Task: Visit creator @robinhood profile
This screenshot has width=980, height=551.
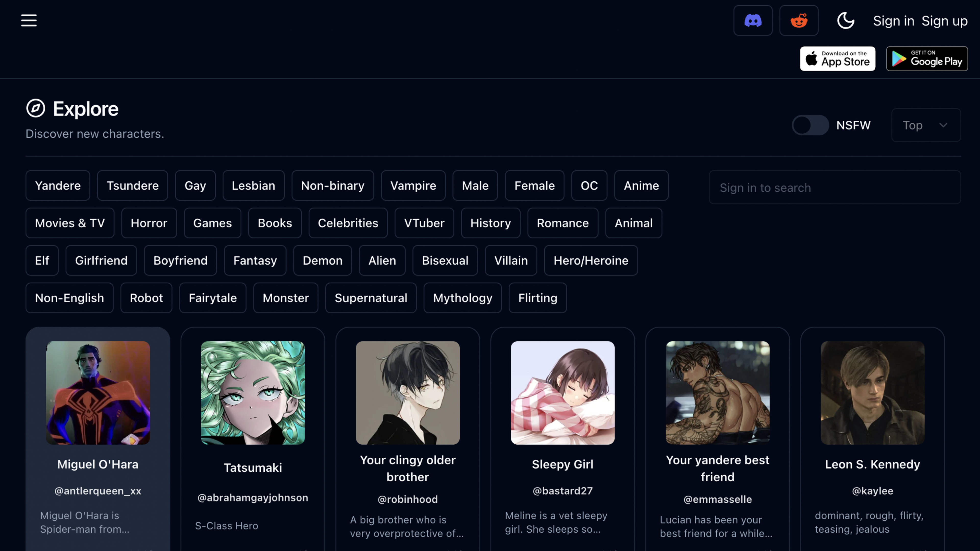Action: point(408,499)
